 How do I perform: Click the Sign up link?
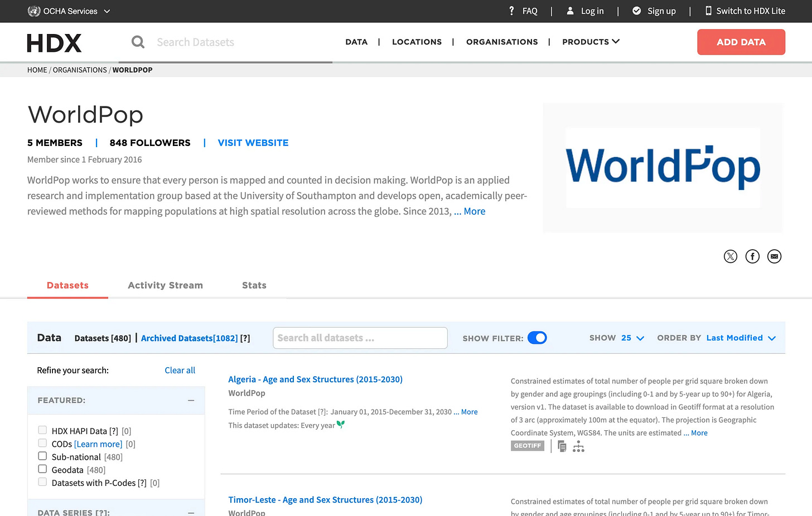[x=661, y=11]
